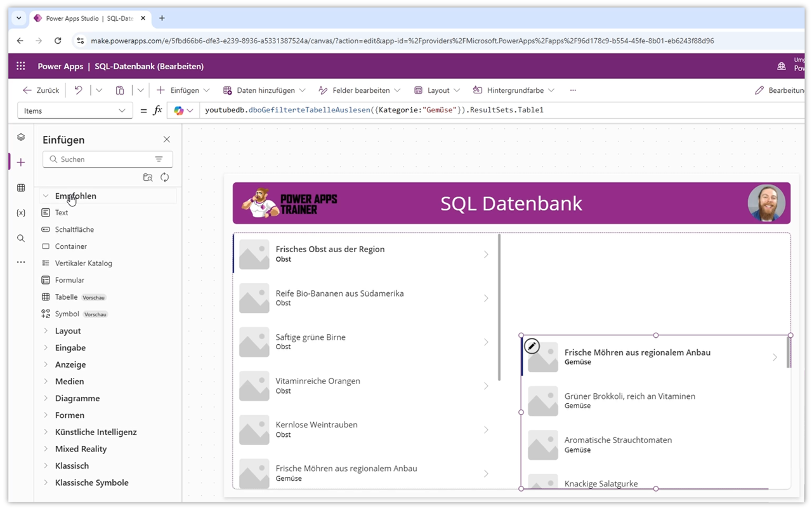Click the undo arrow in the toolbar
Image resolution: width=812 pixels, height=508 pixels.
(x=78, y=90)
